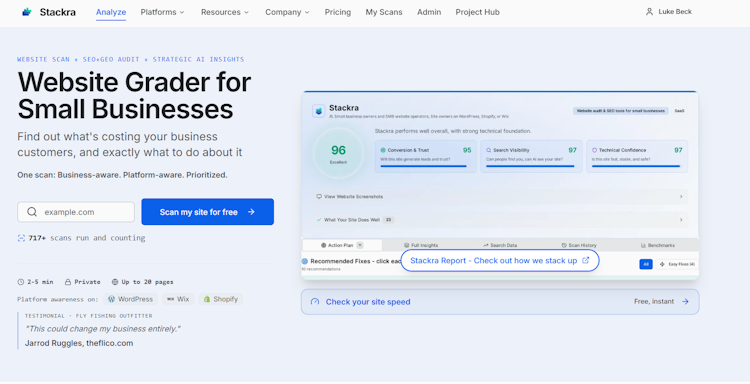The width and height of the screenshot is (750, 384).
Task: Click the scan counter icon beside 717+
Action: pos(21,238)
